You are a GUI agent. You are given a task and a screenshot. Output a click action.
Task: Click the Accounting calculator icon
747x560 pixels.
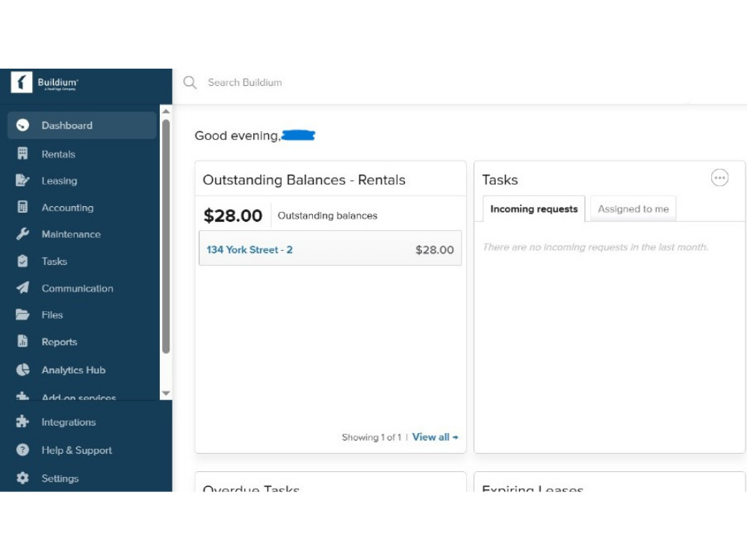tap(22, 207)
